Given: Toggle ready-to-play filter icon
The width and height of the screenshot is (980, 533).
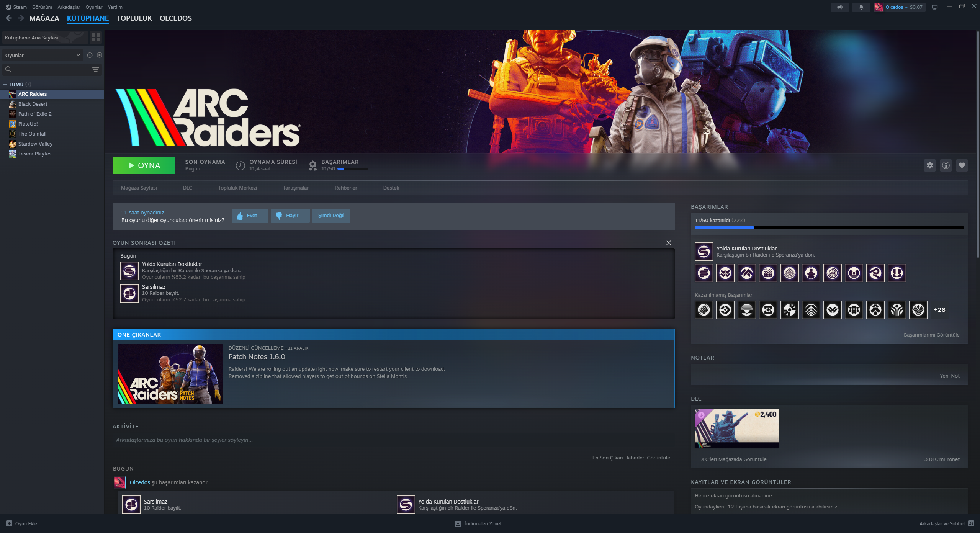Looking at the screenshot, I should [x=100, y=55].
